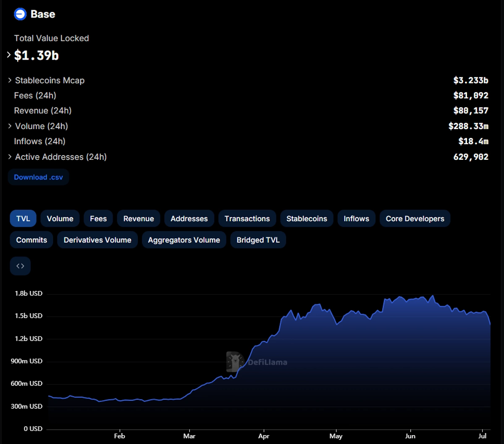This screenshot has height=444, width=504.
Task: Click the Base chain logo icon
Action: [20, 14]
